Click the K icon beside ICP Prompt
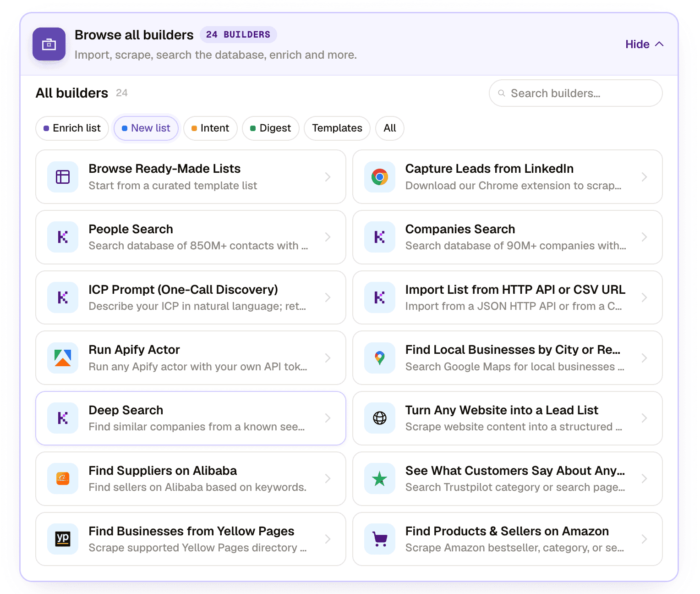Image resolution: width=700 pixels, height=594 pixels. [x=63, y=297]
